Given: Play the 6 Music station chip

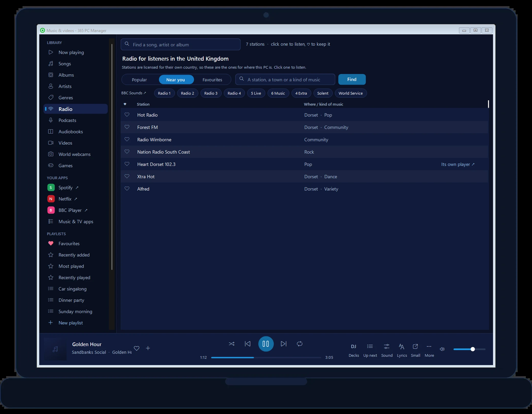Looking at the screenshot, I should coord(278,93).
